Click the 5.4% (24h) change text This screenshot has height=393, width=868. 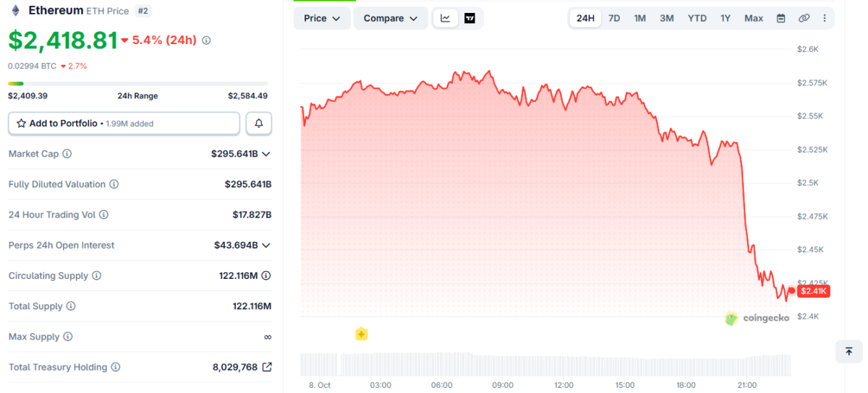click(x=163, y=40)
